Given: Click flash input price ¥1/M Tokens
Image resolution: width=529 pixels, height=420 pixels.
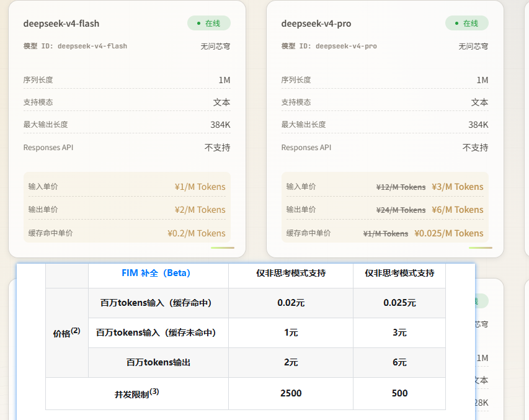Looking at the screenshot, I should tap(200, 187).
